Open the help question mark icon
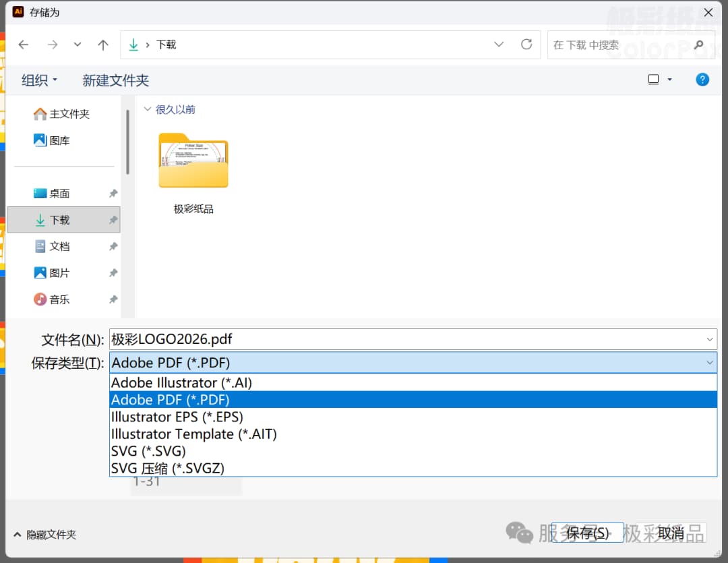This screenshot has height=563, width=728. pyautogui.click(x=702, y=80)
